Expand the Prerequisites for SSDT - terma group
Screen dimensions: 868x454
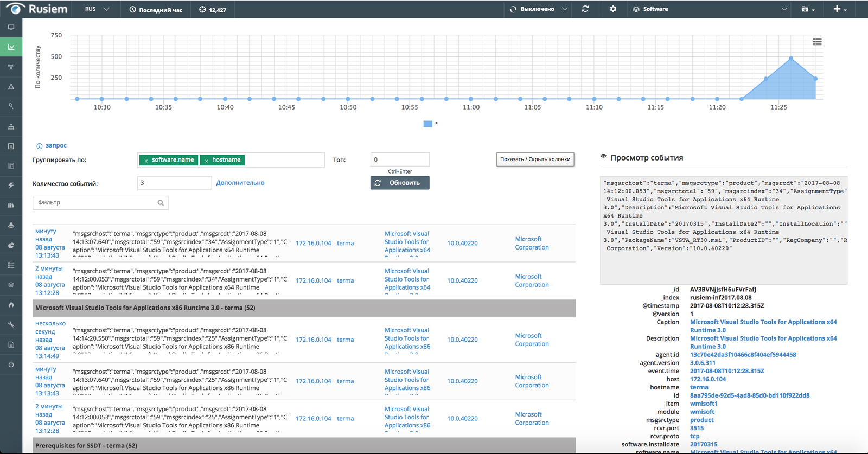point(304,446)
